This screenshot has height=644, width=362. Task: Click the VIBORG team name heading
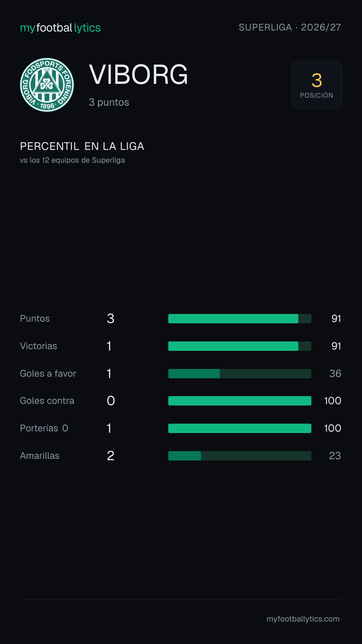(x=138, y=74)
